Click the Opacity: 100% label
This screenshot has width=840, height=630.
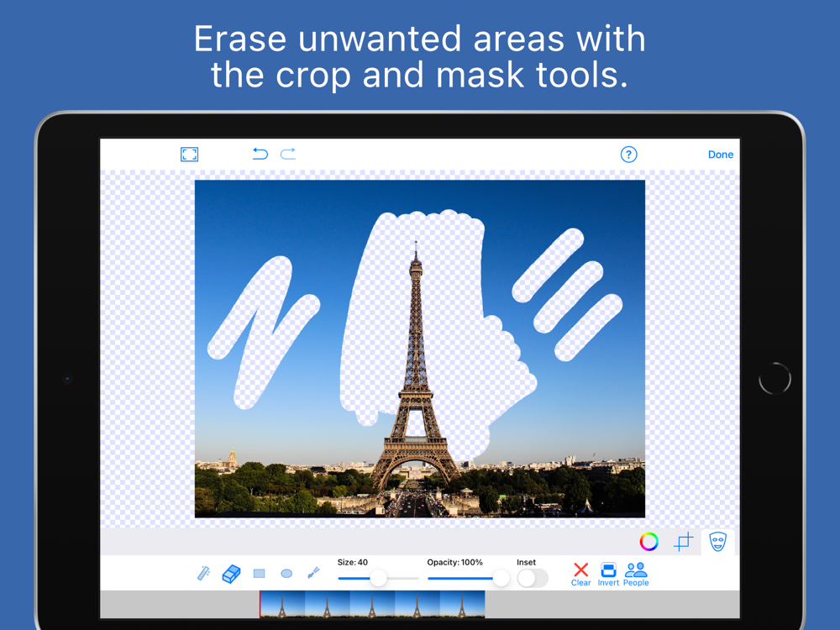click(x=454, y=562)
